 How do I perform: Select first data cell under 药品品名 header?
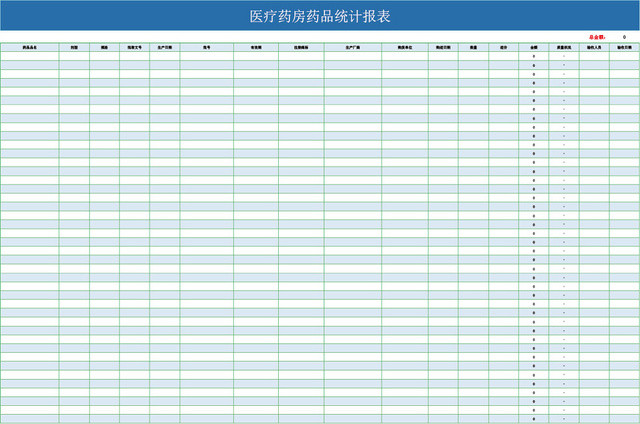click(x=30, y=56)
